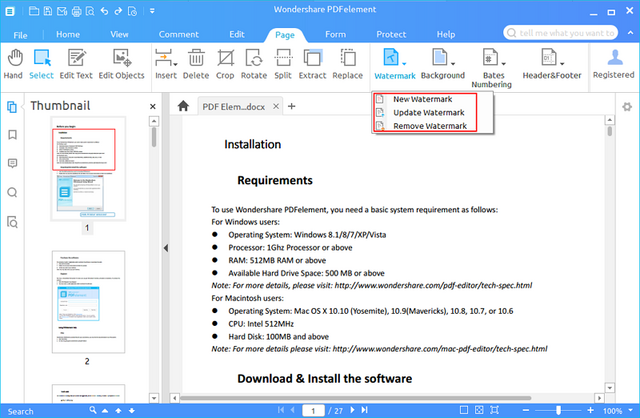This screenshot has height=418, width=640.
Task: Open the quick access customize dropdown
Action: 152,11
